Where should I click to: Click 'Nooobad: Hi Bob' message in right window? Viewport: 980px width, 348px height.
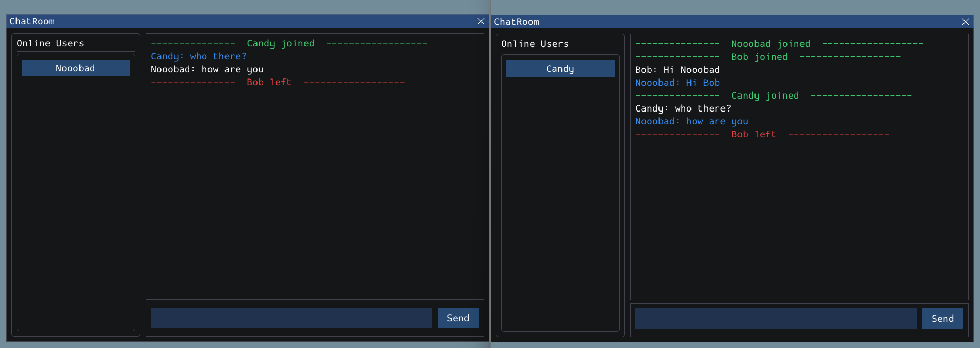click(x=678, y=83)
